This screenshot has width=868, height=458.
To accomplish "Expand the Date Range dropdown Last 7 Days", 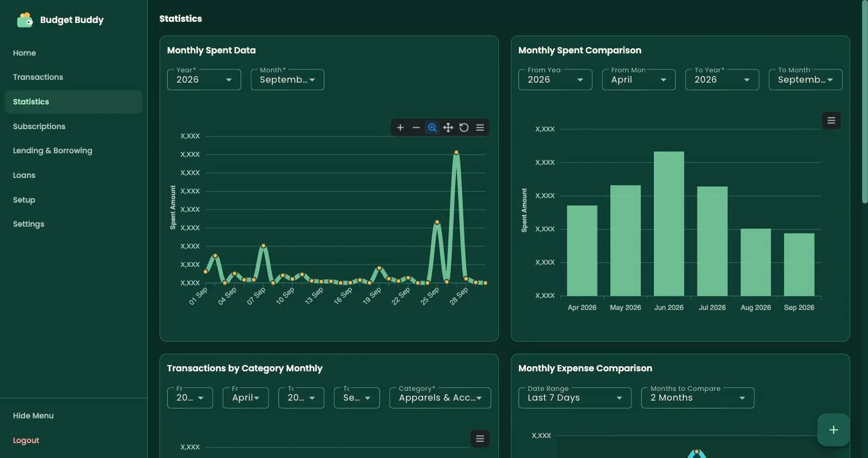I will pyautogui.click(x=575, y=398).
